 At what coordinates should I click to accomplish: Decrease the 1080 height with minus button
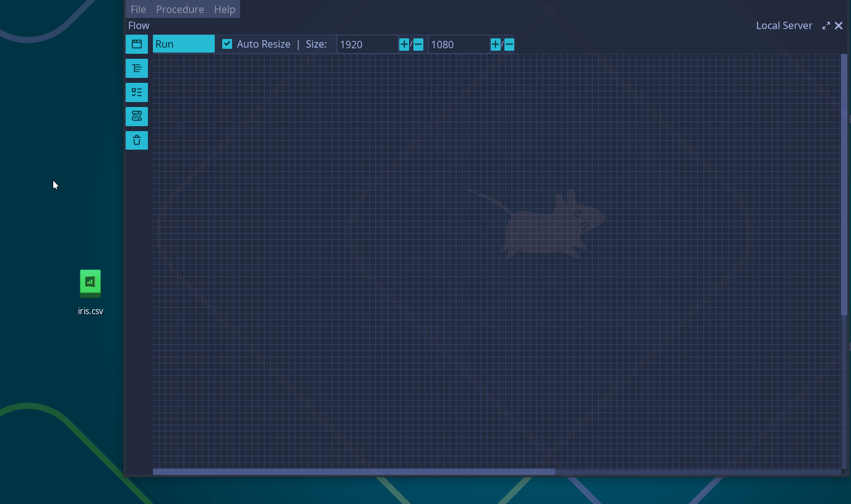pyautogui.click(x=509, y=45)
